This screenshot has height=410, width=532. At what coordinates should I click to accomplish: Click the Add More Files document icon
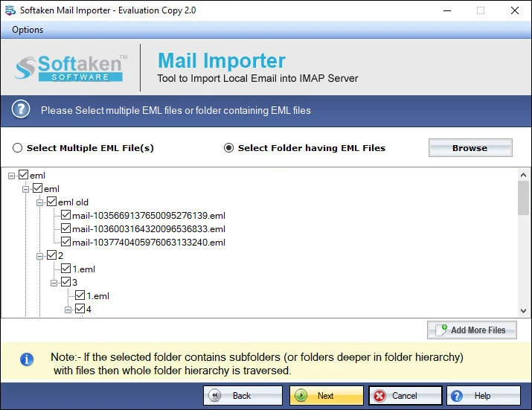tap(441, 330)
